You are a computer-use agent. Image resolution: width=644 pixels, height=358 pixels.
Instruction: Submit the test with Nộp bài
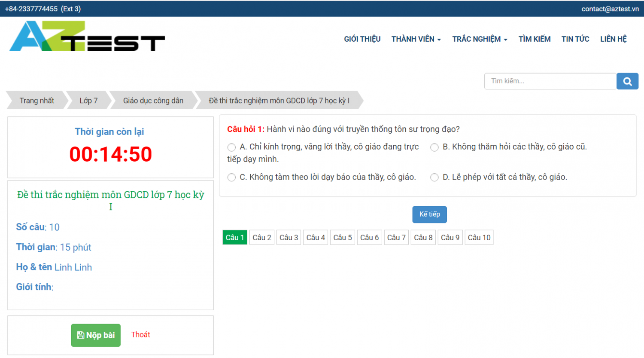click(x=96, y=335)
